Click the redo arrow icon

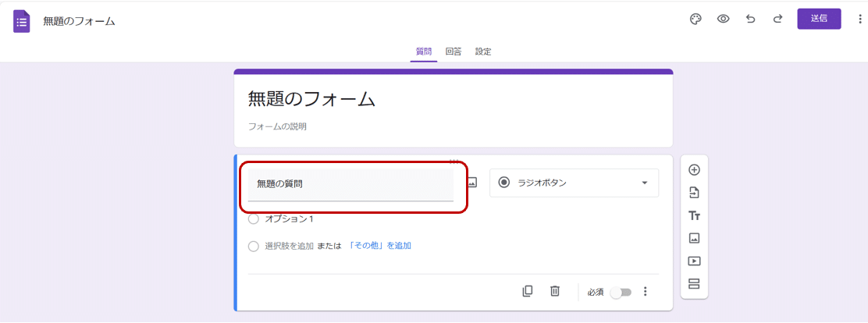[x=777, y=20]
